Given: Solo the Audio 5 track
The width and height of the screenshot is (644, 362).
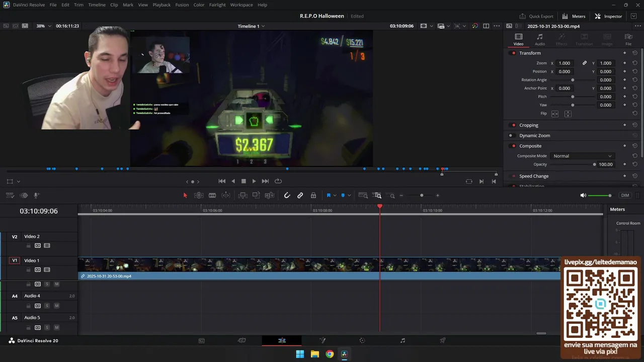Looking at the screenshot, I should pyautogui.click(x=47, y=327).
